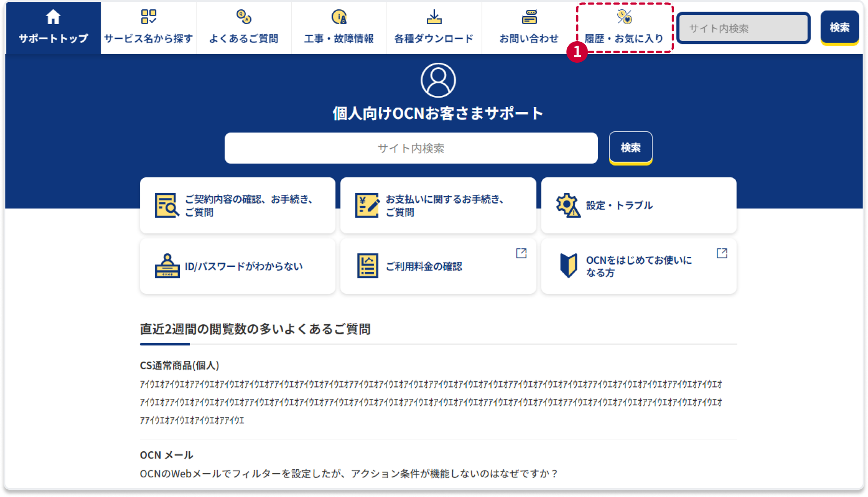868x497 pixels.
Task: Click the center 検索 button beside large field
Action: point(630,148)
